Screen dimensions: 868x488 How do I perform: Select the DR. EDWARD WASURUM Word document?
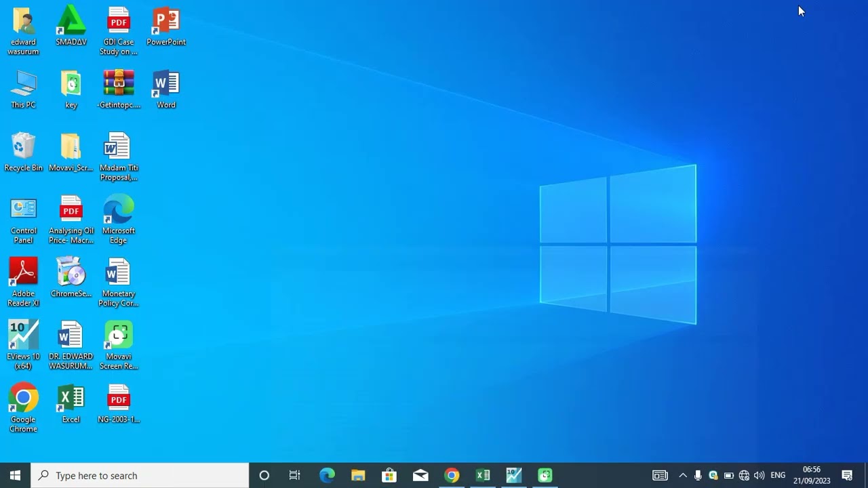click(71, 346)
